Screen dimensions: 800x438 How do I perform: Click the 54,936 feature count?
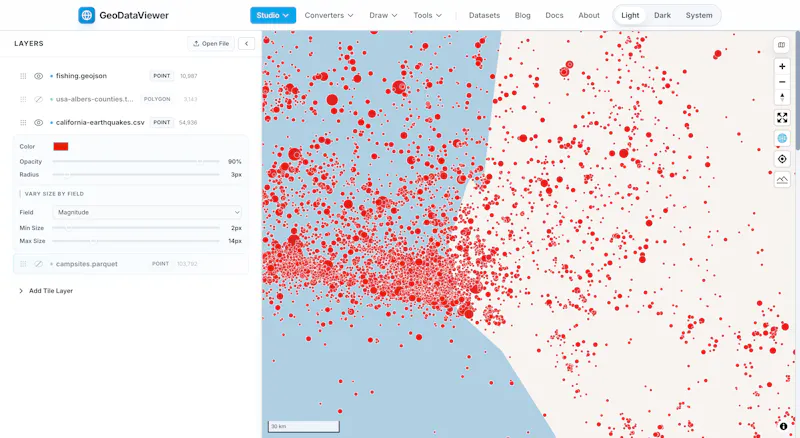point(188,123)
